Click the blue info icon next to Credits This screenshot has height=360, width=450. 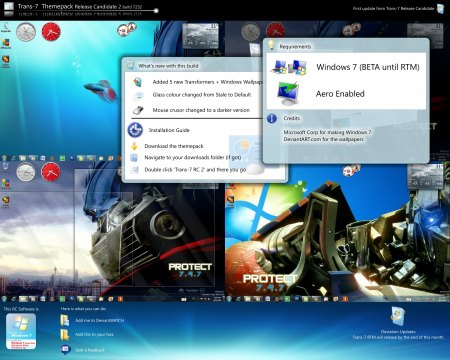pos(272,118)
